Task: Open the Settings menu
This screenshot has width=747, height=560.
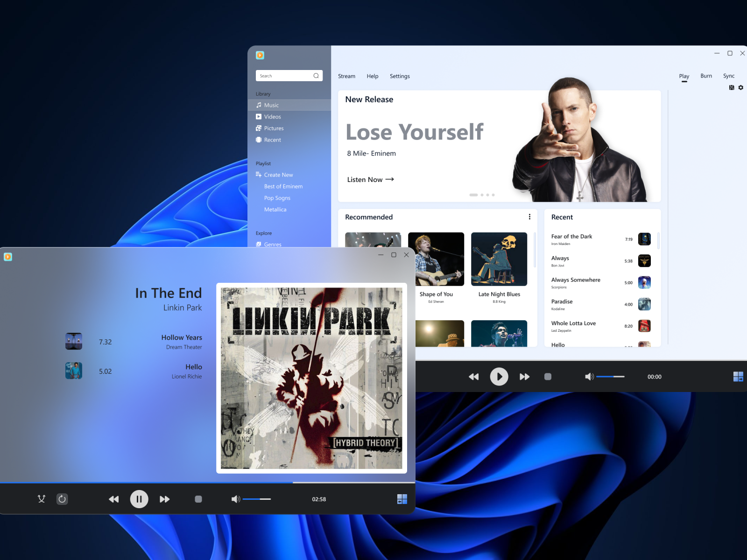Action: tap(400, 76)
